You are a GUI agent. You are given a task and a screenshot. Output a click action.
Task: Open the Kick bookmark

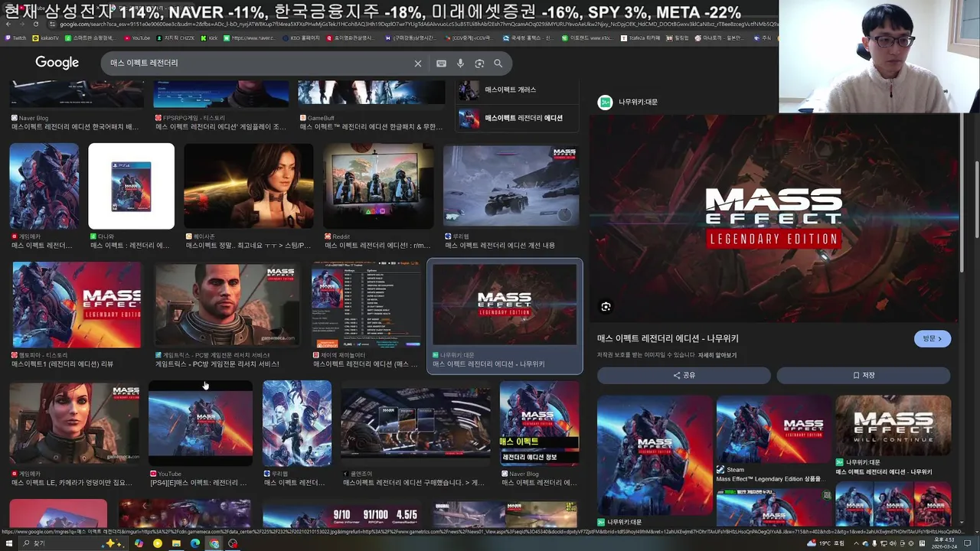pyautogui.click(x=209, y=37)
